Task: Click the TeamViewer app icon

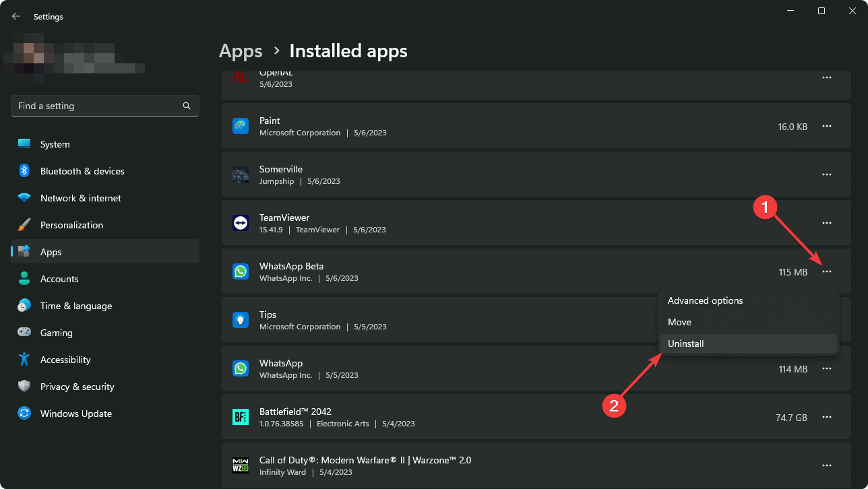Action: 241,223
